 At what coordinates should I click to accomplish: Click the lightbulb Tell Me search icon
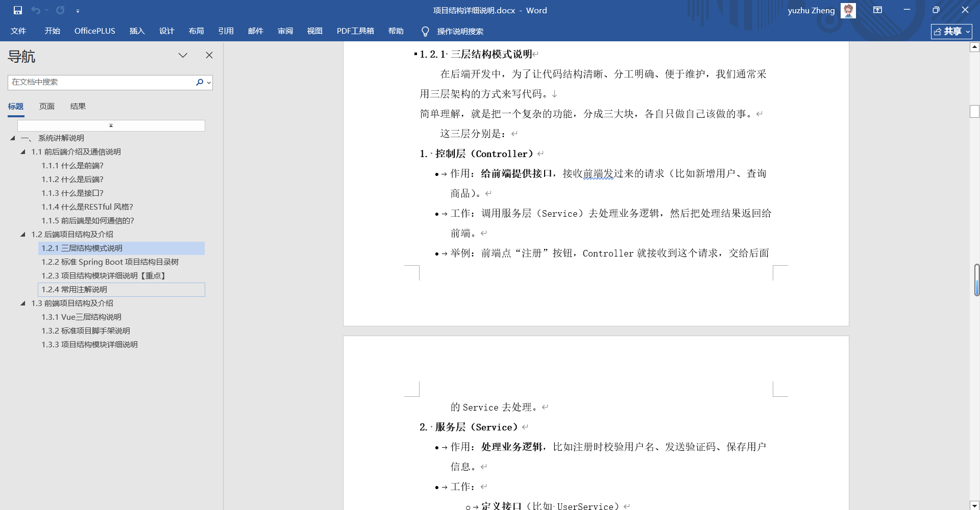pyautogui.click(x=425, y=32)
